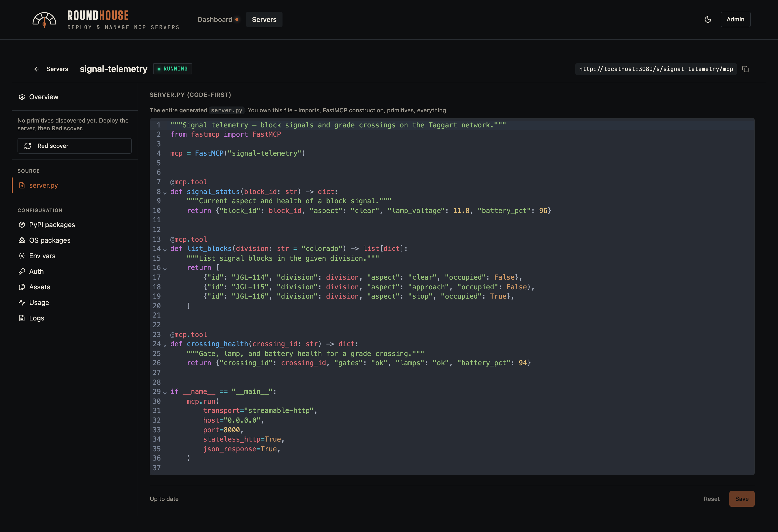
Task: Open the Dashboard tab
Action: (x=218, y=19)
